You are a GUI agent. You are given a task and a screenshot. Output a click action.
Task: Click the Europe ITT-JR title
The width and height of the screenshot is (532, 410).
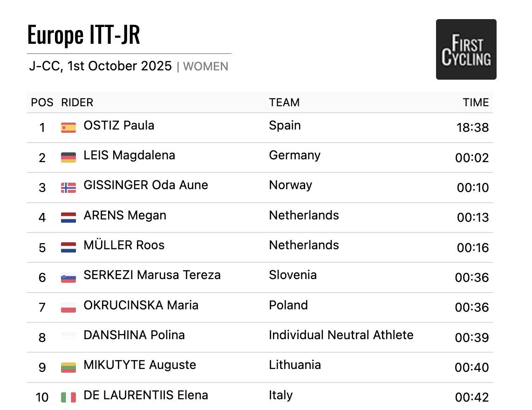click(84, 35)
